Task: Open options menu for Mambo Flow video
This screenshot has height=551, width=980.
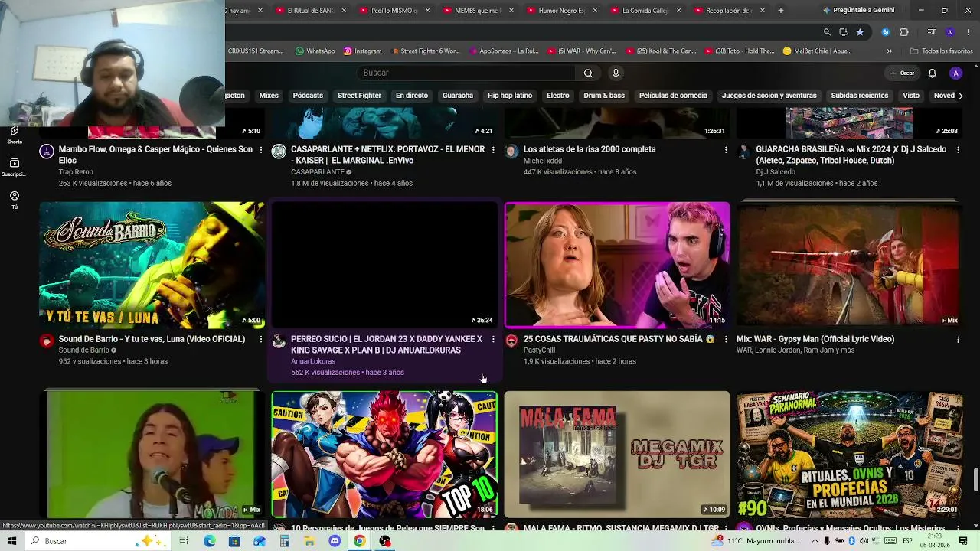Action: 260,149
